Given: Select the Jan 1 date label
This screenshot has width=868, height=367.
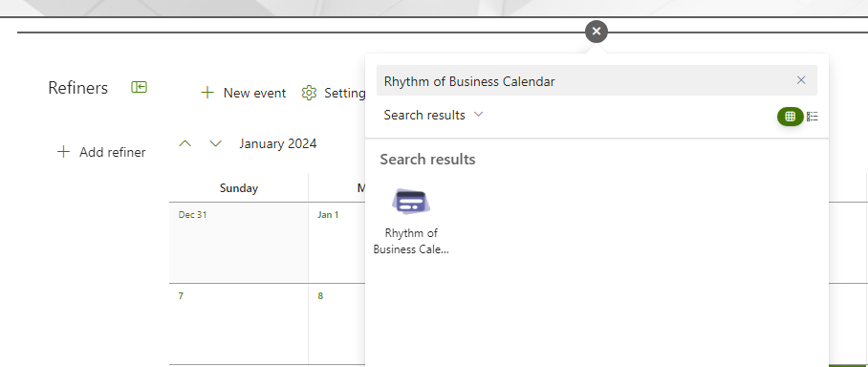Looking at the screenshot, I should (328, 215).
